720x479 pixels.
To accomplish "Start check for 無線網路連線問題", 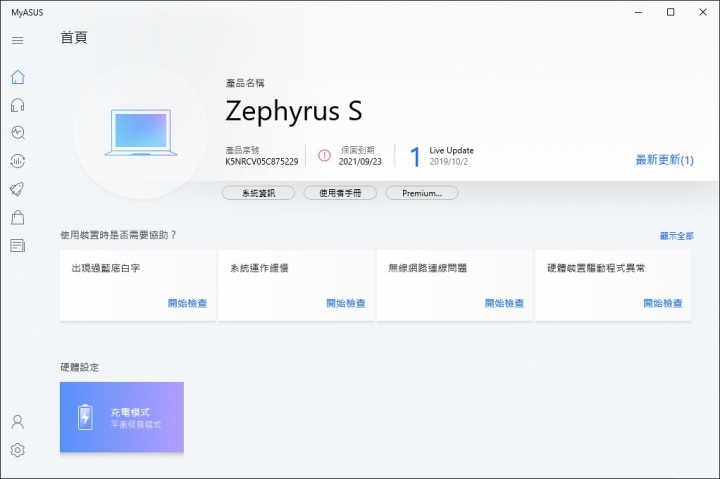I will pyautogui.click(x=504, y=303).
